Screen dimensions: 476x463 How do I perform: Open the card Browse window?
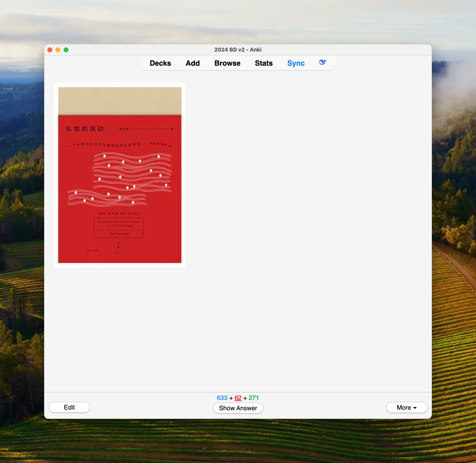pyautogui.click(x=227, y=63)
